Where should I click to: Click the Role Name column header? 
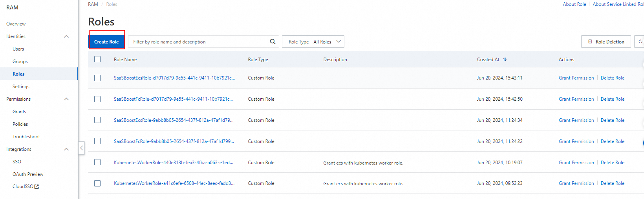125,60
